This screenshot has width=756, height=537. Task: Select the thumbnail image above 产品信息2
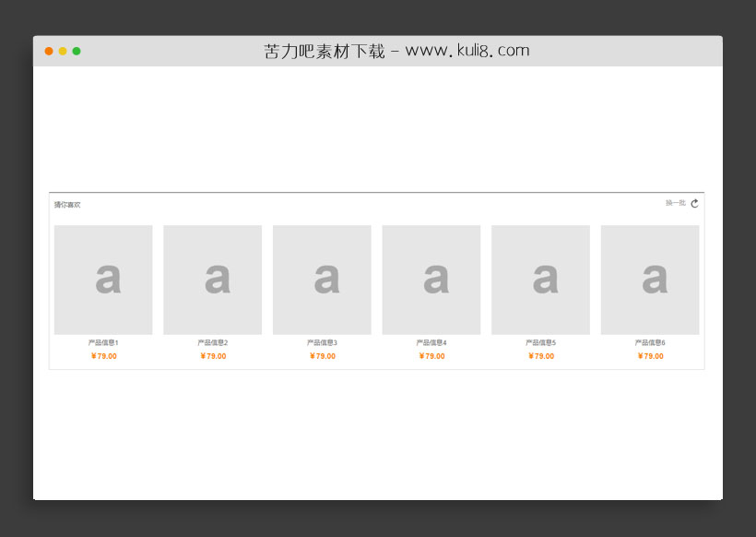(212, 280)
